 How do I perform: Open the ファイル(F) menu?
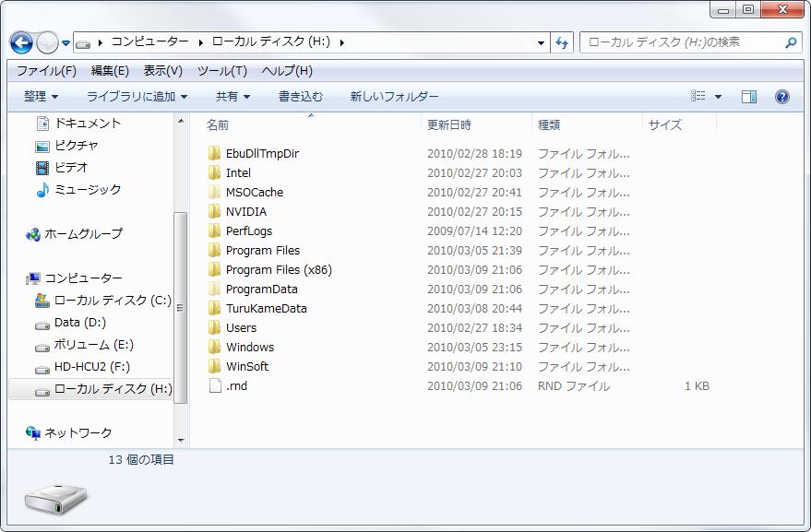tap(46, 71)
